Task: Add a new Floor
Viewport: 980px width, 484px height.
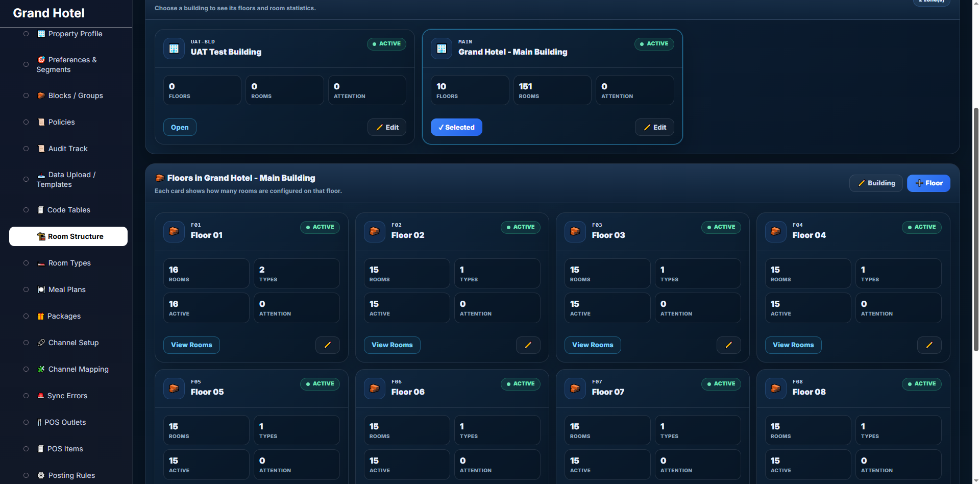Action: point(928,183)
